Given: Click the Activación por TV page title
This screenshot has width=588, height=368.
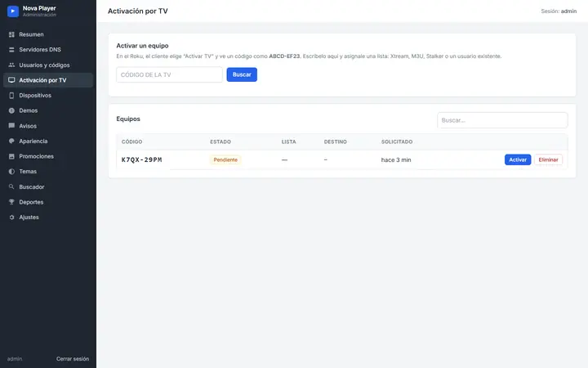Looking at the screenshot, I should point(138,11).
